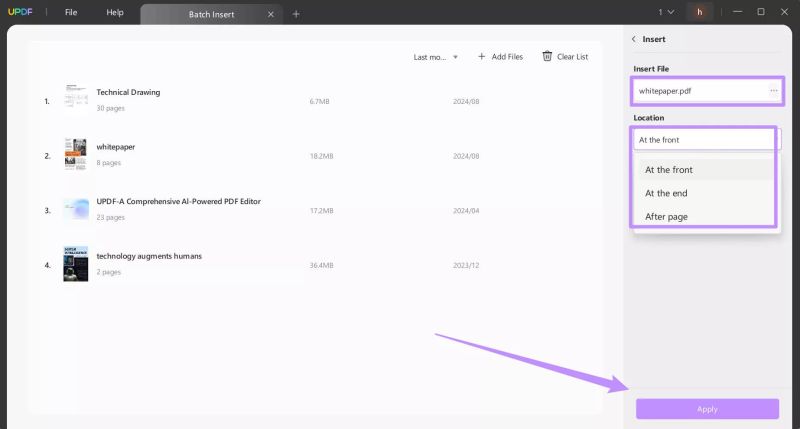Click the UPDF logo icon
Screen dimensions: 800x429
[20, 12]
